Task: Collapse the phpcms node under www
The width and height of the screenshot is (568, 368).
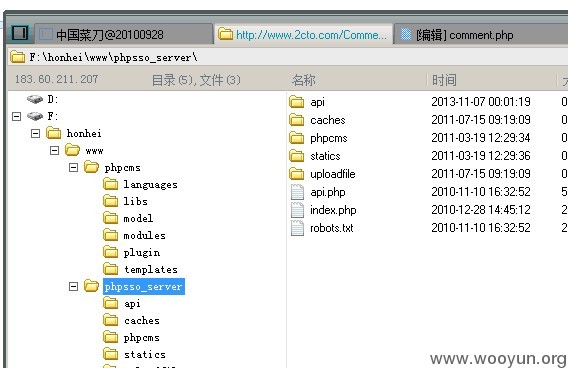Action: [x=74, y=167]
